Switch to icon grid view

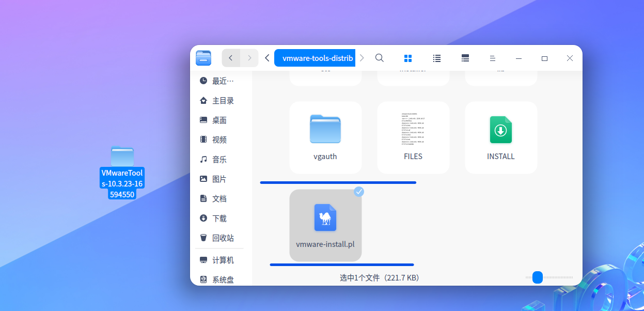(x=408, y=58)
